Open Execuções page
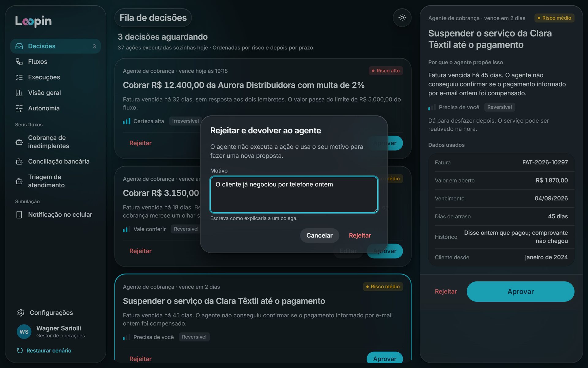Screen dimensions: 588x368 click(x=55, y=77)
